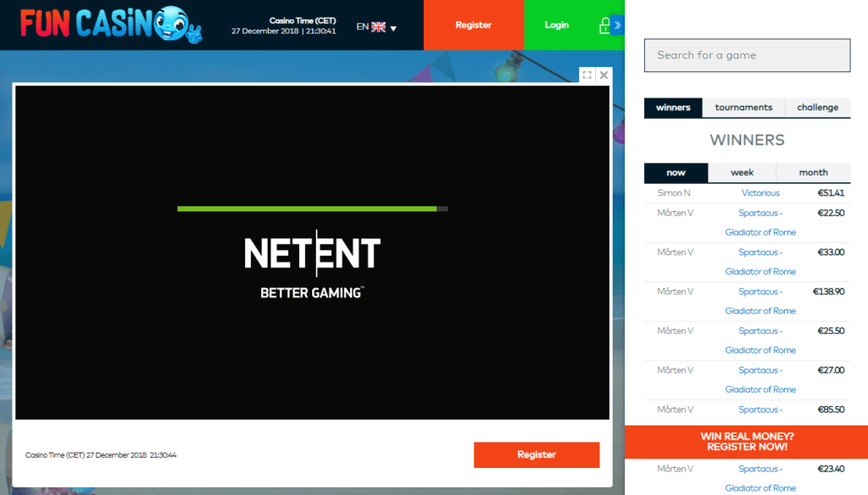Select the now winners filter
The width and height of the screenshot is (868, 495).
(x=676, y=173)
